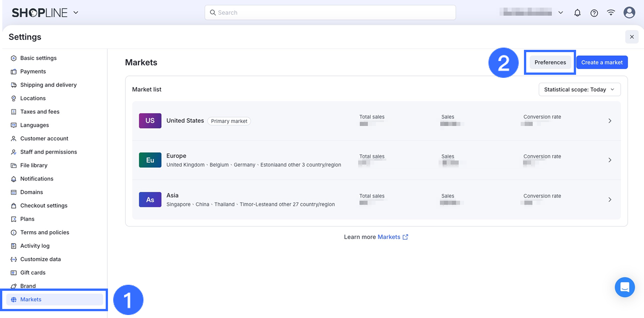Open the SHOPLINE logo dropdown arrow
The height and width of the screenshot is (318, 644).
[x=76, y=12]
